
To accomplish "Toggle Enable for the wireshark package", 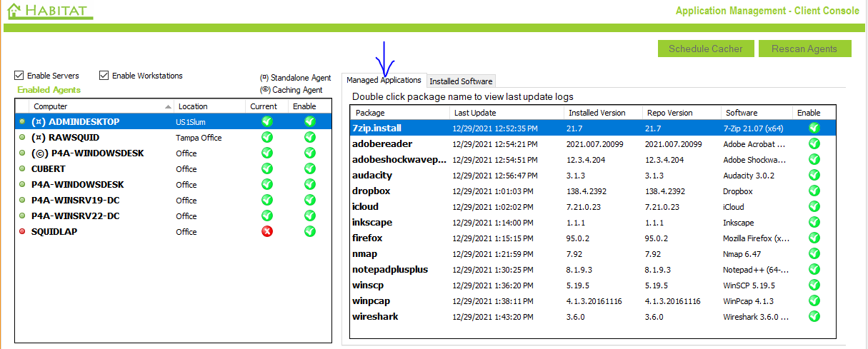I will pos(814,317).
